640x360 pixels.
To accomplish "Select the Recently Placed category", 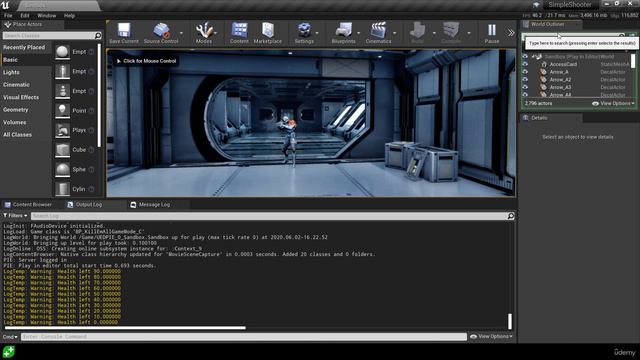I will (24, 47).
